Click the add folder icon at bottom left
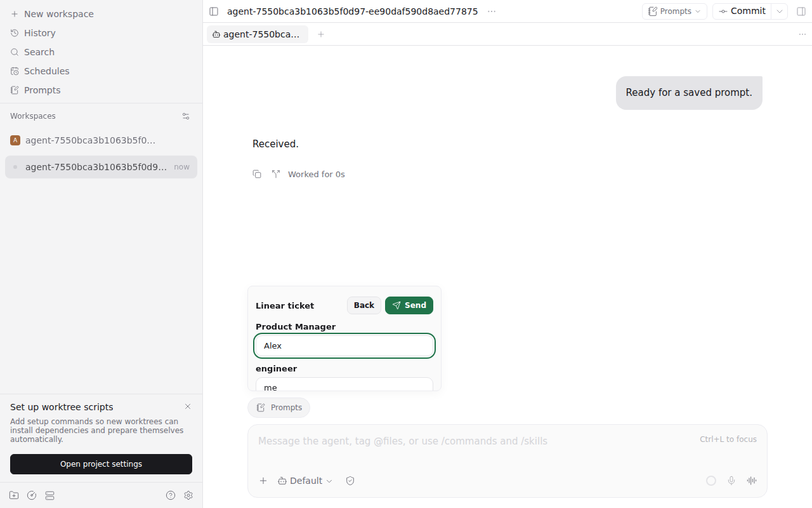Screen dimensions: 812x508 click(x=14, y=495)
